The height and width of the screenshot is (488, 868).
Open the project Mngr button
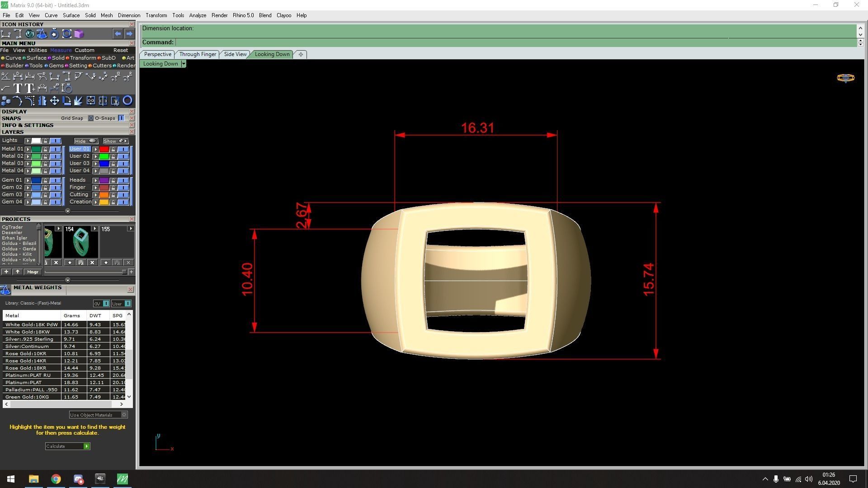coord(33,272)
